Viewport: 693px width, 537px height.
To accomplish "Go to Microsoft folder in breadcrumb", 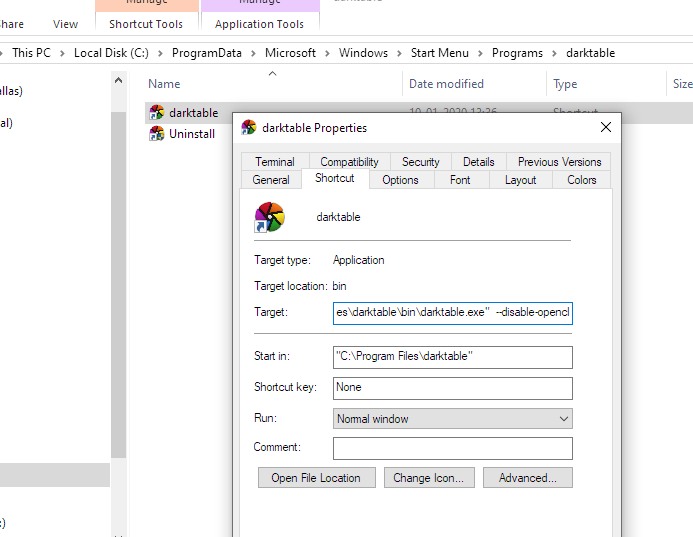I will 290,53.
